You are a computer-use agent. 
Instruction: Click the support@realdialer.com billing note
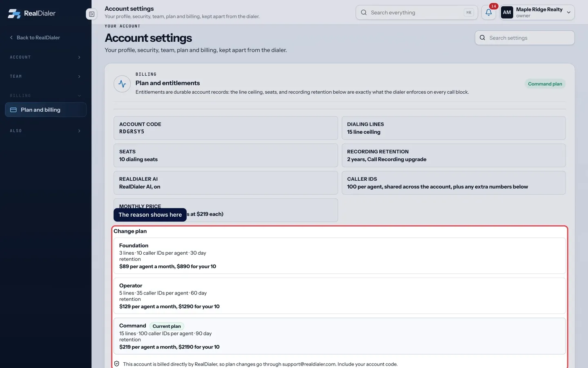pos(260,364)
